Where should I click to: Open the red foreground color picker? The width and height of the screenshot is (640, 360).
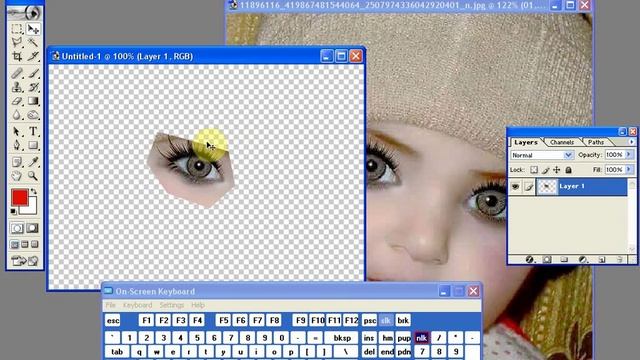[x=19, y=198]
